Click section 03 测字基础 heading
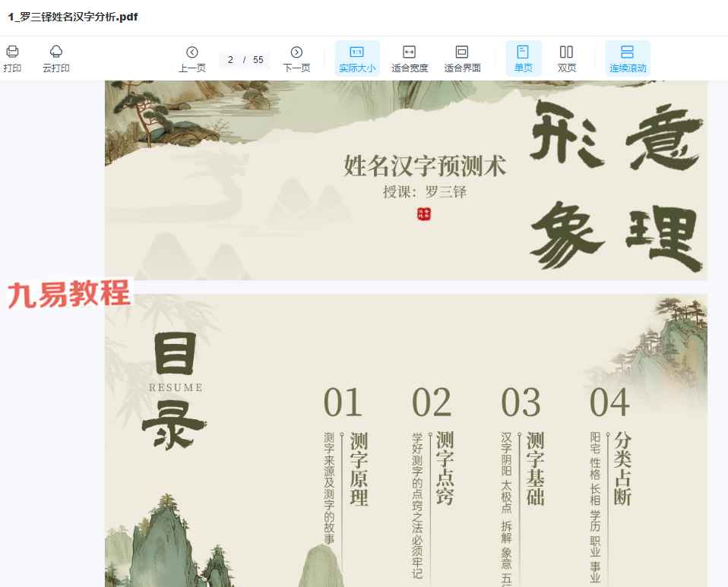728x587 pixels. point(535,469)
